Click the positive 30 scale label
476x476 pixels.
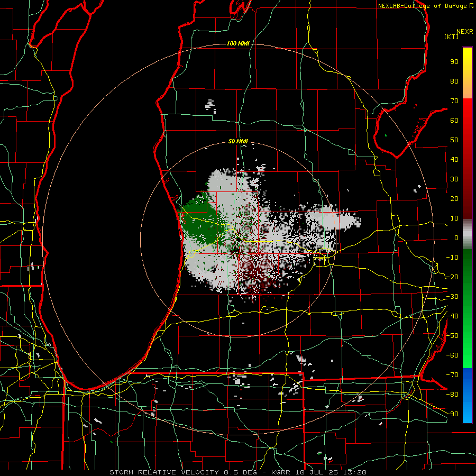454,179
